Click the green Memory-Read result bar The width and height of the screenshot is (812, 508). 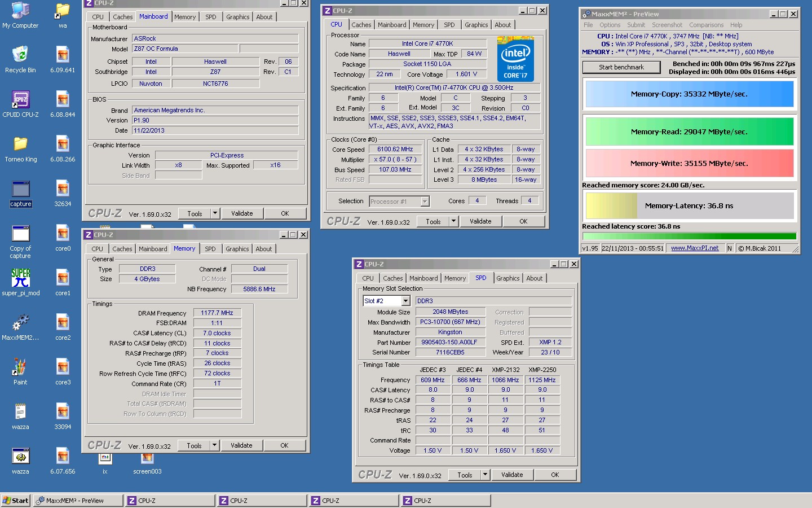click(x=689, y=132)
